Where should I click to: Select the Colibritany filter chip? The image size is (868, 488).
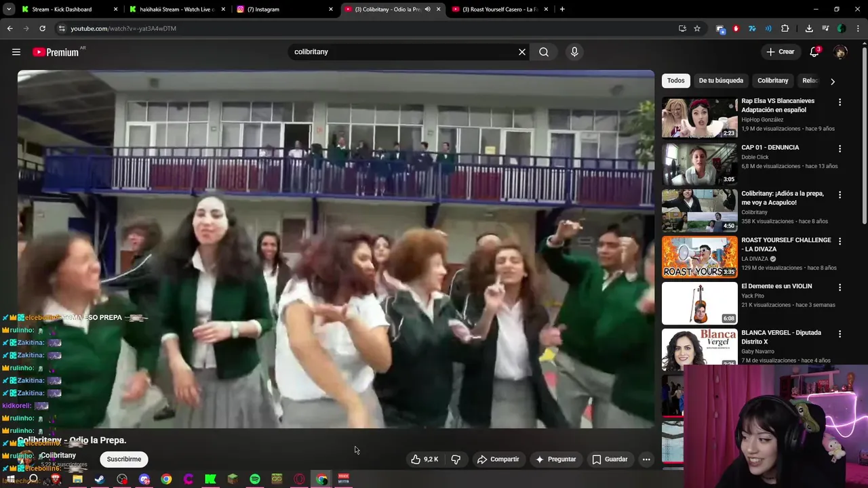pos(773,81)
